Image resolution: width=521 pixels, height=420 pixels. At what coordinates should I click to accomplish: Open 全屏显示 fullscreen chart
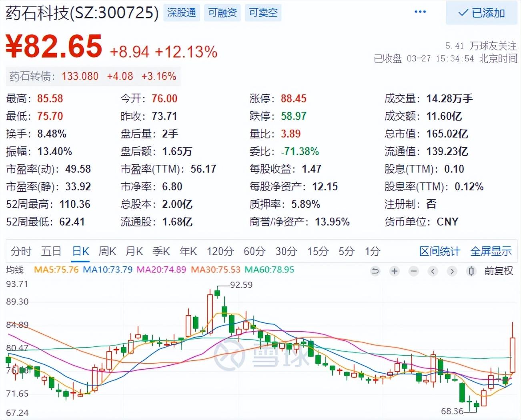(491, 251)
